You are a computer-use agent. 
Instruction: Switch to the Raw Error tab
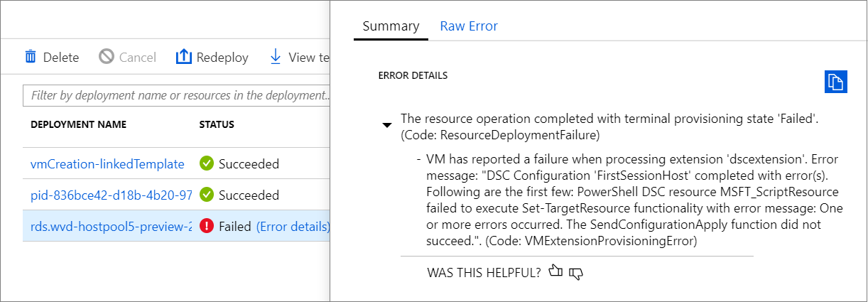coord(469,26)
